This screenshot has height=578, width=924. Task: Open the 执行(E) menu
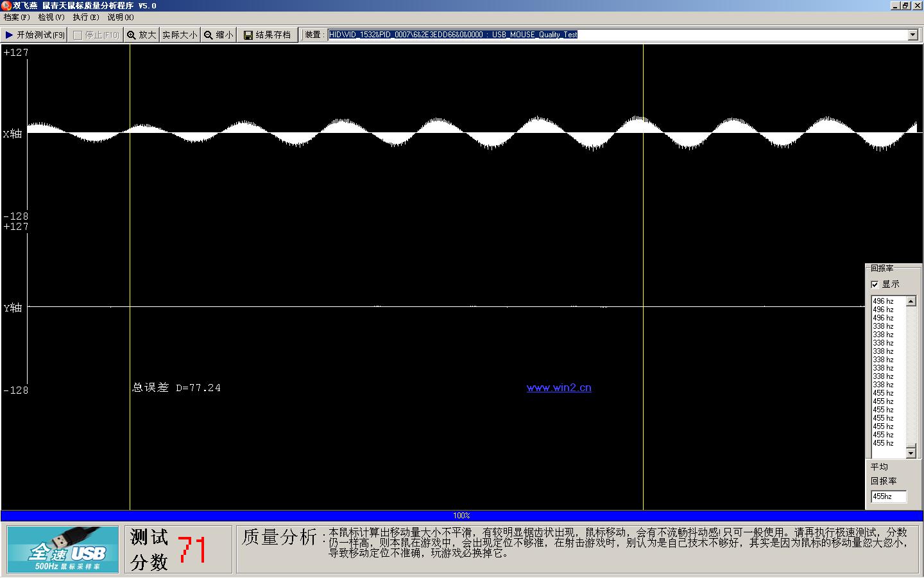(86, 17)
